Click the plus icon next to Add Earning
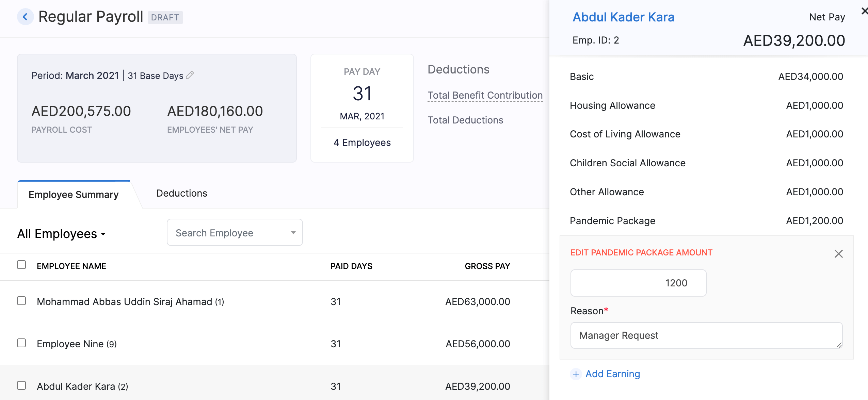 [576, 374]
